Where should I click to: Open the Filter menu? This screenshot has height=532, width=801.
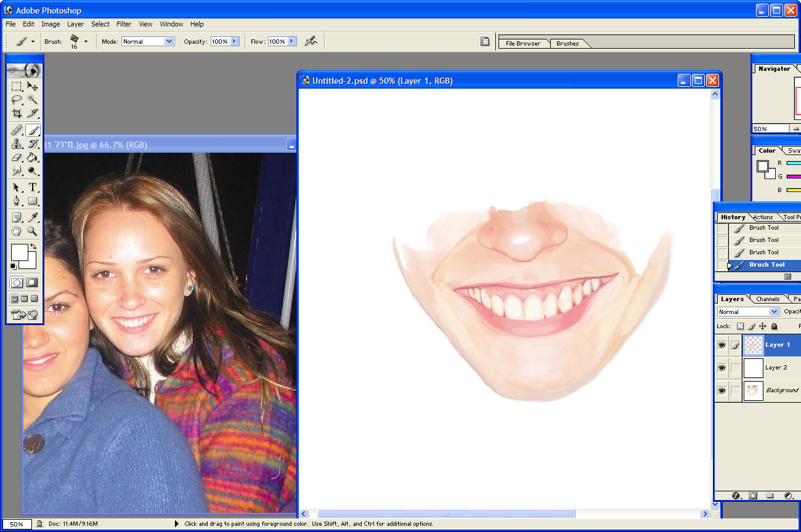(x=124, y=24)
